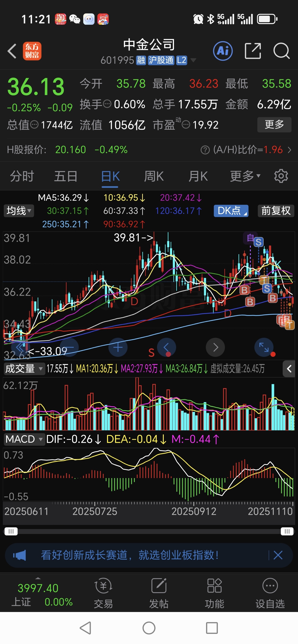The image size is (298, 644).
Task: Jump to earliest with double-left arrow
Action: [20, 347]
